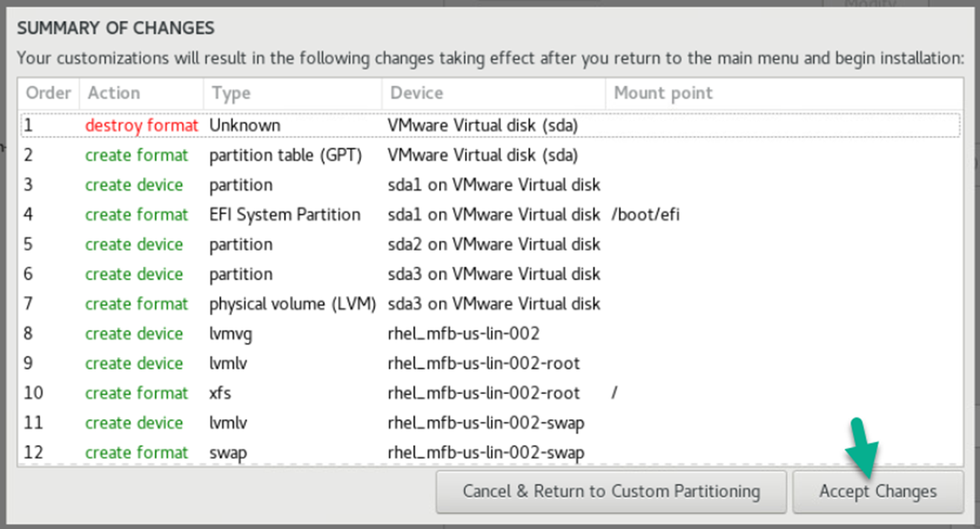Select the partition table (GPT) row
Viewport: 980px width, 529px height.
[491, 155]
